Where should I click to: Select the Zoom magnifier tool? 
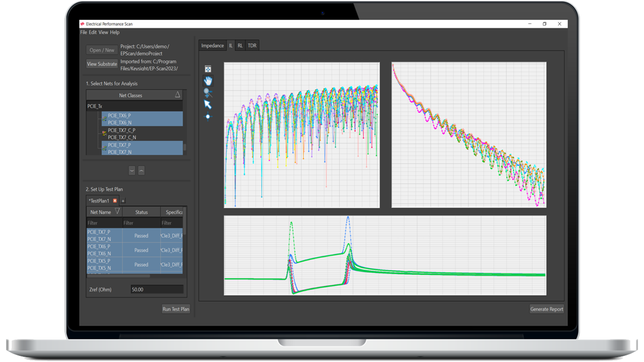coord(208,93)
